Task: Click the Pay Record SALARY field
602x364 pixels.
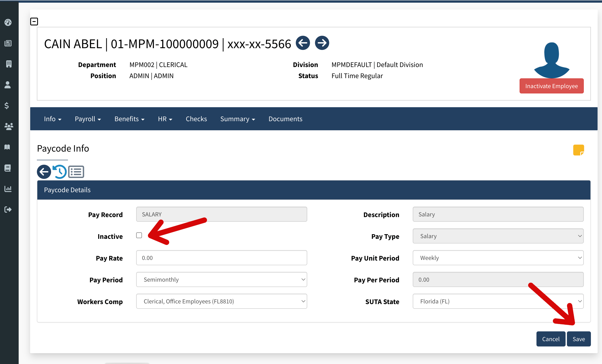Action: pos(221,214)
